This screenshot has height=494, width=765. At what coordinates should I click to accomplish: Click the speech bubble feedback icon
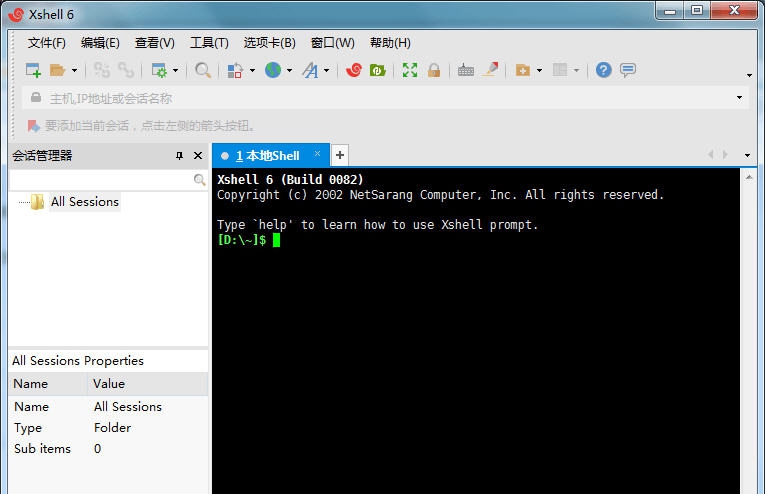[x=628, y=70]
